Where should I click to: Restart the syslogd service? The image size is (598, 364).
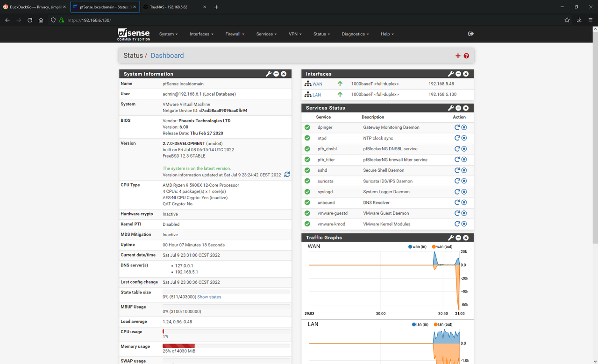coord(457,192)
